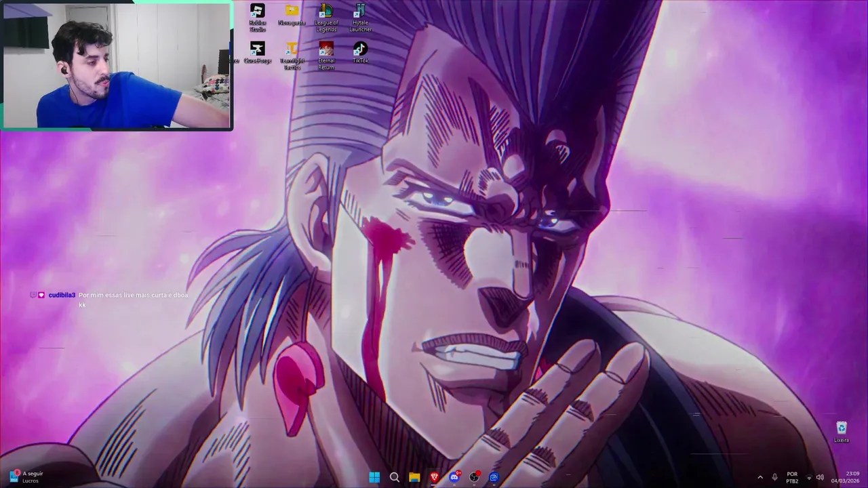Viewport: 868px width, 488px height.
Task: Open the blue camera app on taskbar
Action: [x=494, y=477]
